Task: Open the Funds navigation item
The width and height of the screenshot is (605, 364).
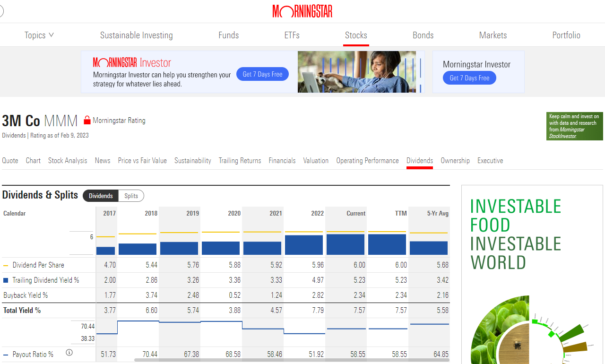Action: (x=228, y=35)
